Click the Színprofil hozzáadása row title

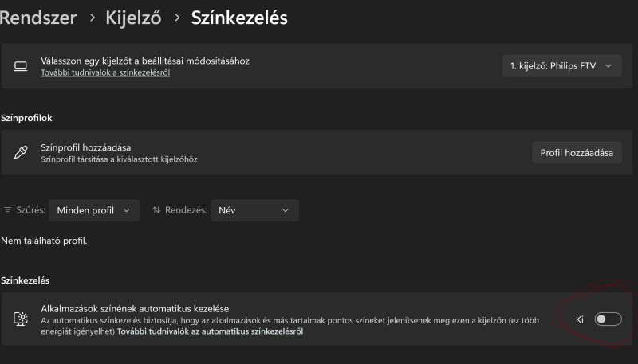coord(86,147)
